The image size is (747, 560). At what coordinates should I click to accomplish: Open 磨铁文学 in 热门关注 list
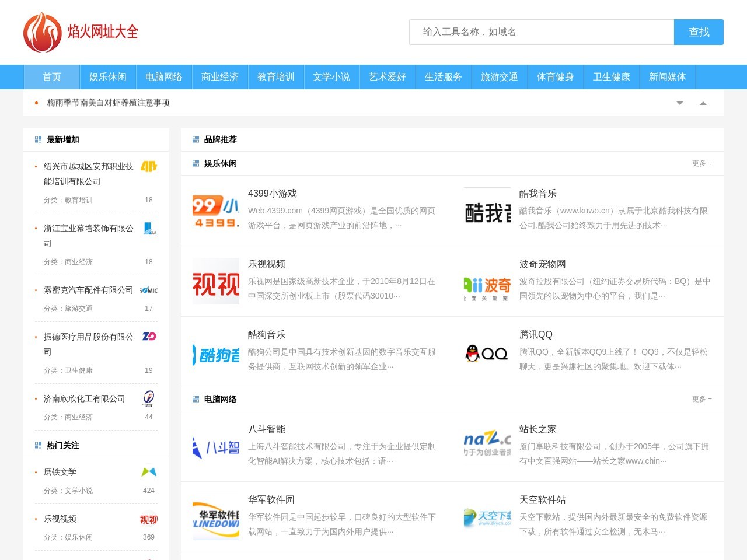(x=60, y=472)
